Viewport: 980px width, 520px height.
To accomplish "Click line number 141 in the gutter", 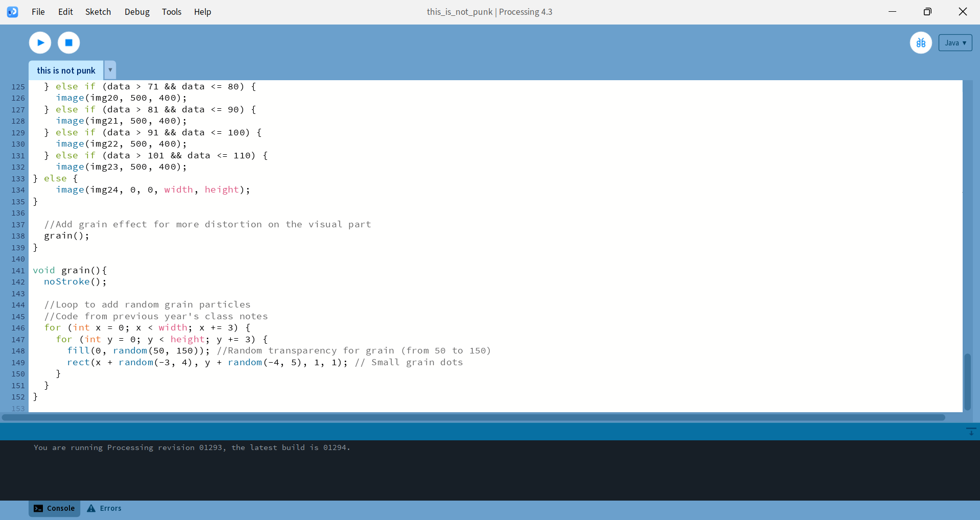I will coord(18,271).
